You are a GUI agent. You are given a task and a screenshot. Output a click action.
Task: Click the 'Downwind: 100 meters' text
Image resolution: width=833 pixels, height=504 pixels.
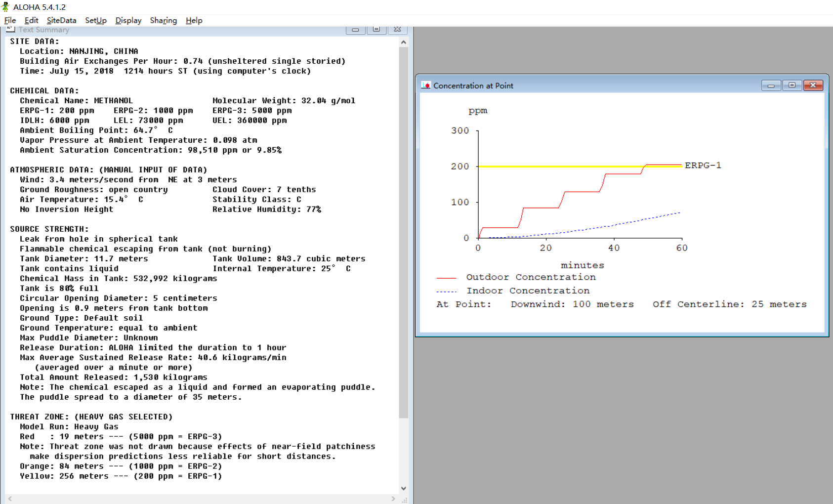click(572, 304)
